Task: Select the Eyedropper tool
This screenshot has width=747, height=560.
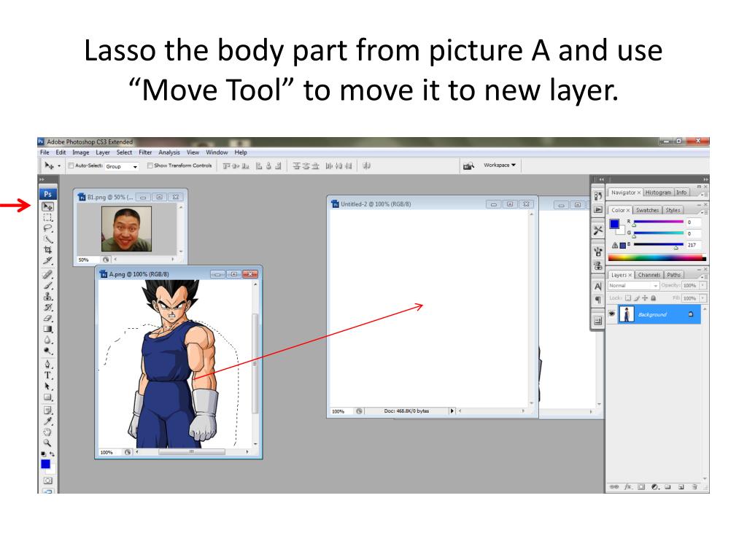Action: [47, 421]
